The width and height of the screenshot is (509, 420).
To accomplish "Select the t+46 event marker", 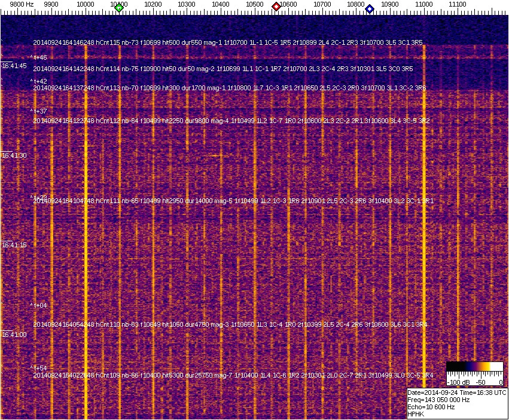I will pos(39,57).
